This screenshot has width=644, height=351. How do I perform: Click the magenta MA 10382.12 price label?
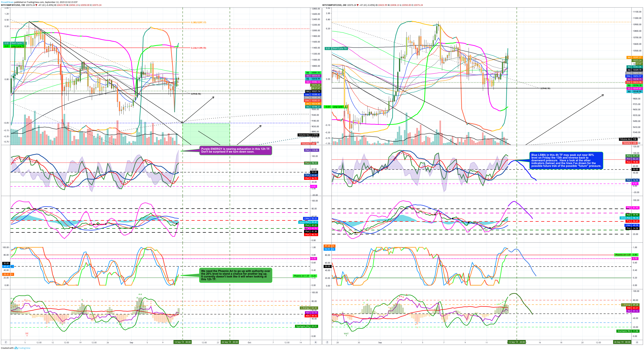313,82
